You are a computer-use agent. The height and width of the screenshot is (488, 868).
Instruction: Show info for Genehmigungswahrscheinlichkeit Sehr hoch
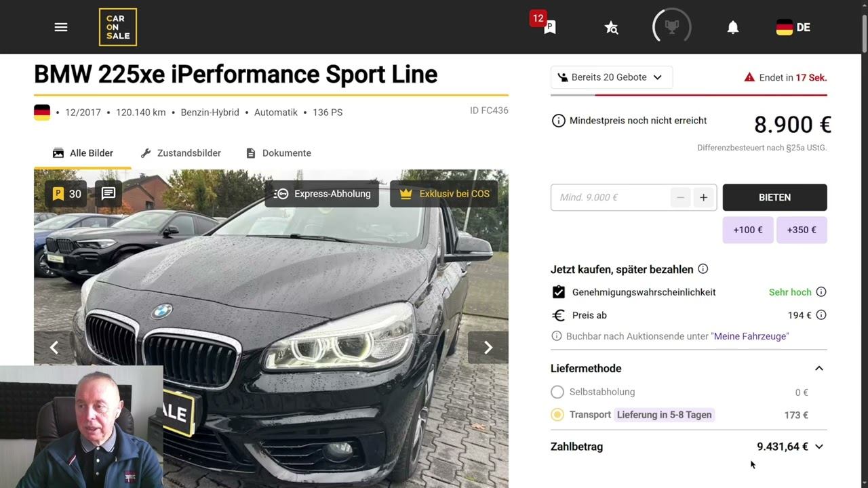tap(821, 292)
